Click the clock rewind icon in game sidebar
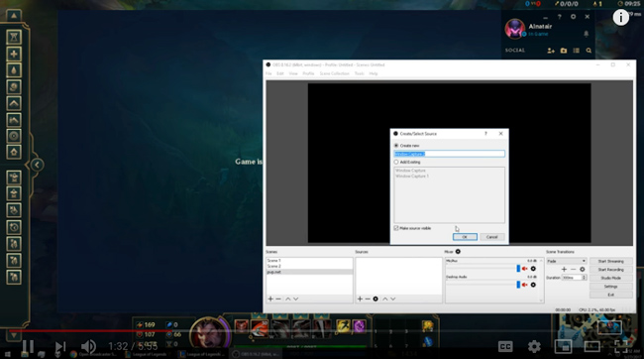Viewport: 644px width, 359px height. point(14,227)
